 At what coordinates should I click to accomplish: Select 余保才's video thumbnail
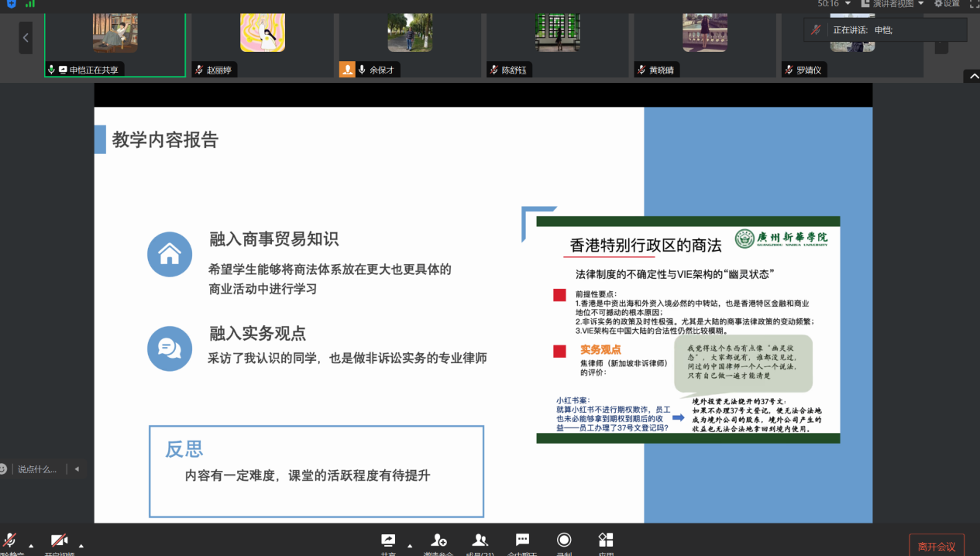410,35
